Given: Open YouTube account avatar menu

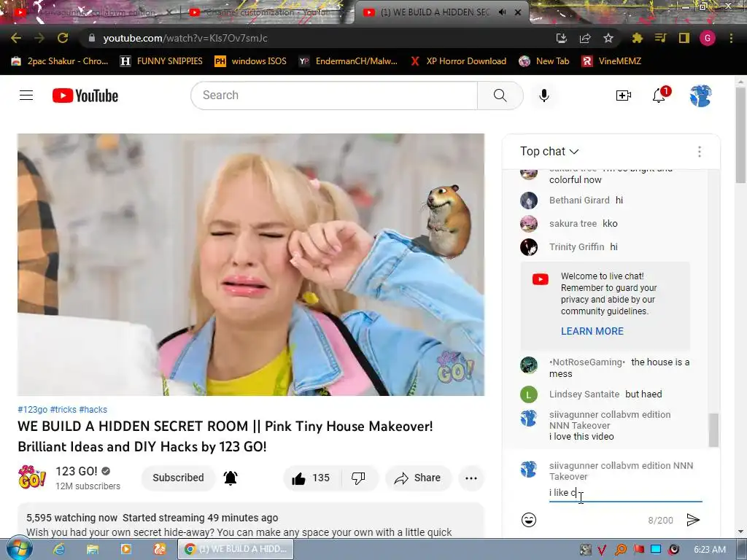Looking at the screenshot, I should 700,96.
